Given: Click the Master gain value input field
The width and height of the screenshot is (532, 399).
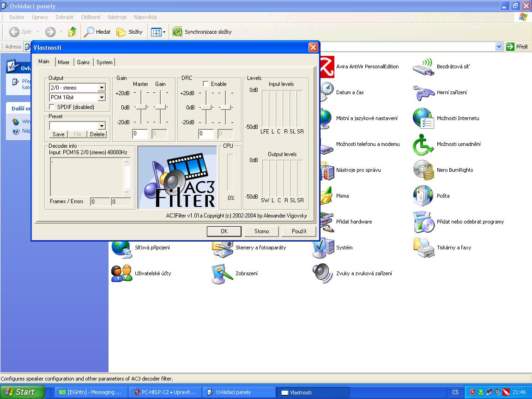Looking at the screenshot, I should click(140, 134).
